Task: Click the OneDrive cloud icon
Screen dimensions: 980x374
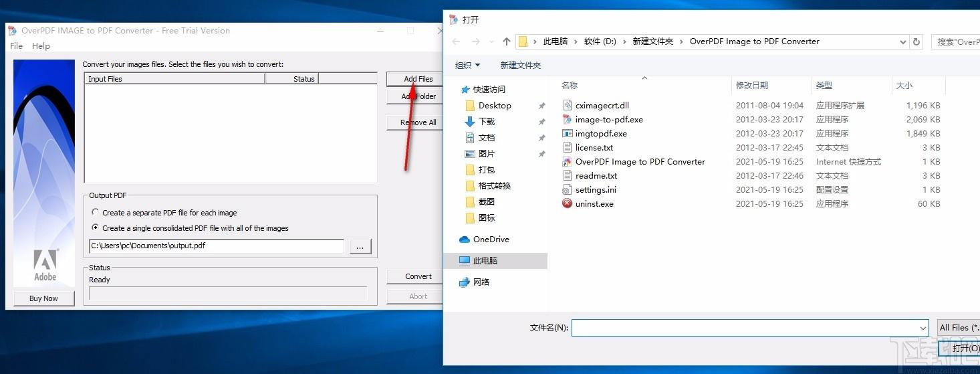Action: [465, 240]
